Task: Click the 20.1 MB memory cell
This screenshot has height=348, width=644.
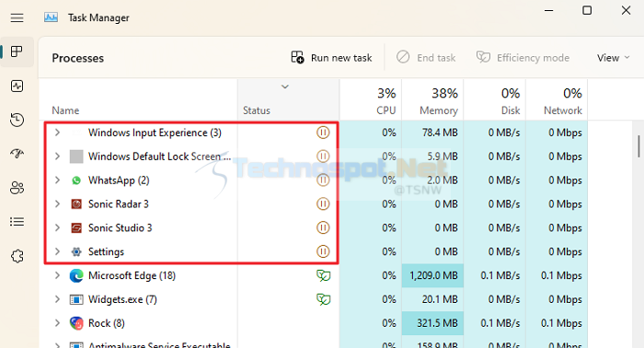Action: click(432, 299)
